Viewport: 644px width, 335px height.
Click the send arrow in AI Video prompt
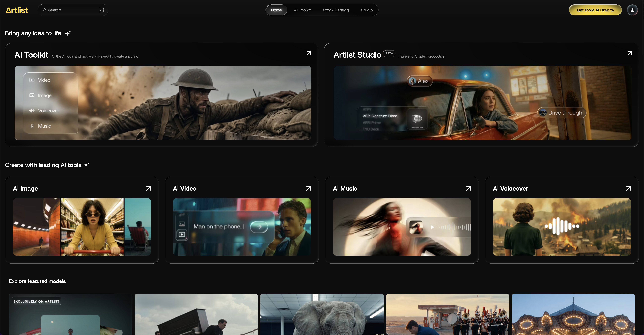click(x=259, y=227)
